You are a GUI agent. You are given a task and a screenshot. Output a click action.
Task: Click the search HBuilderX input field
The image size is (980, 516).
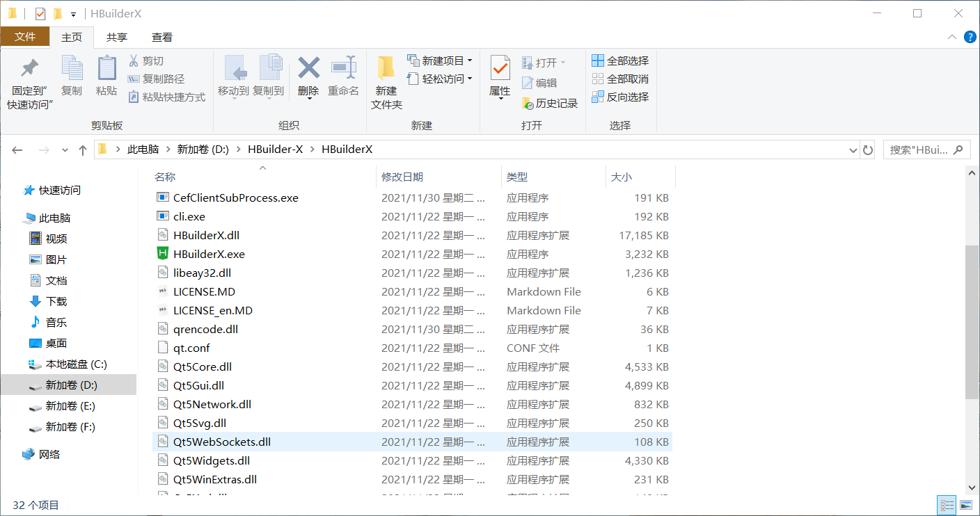(x=919, y=150)
